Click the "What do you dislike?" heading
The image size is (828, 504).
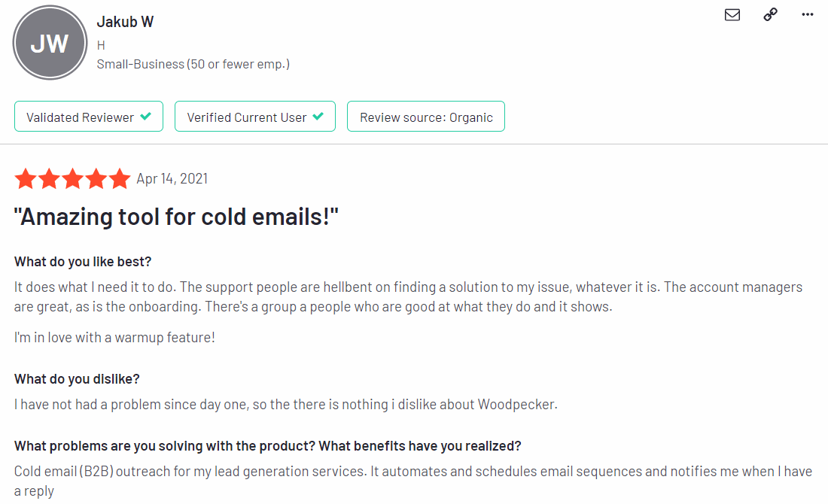(77, 379)
